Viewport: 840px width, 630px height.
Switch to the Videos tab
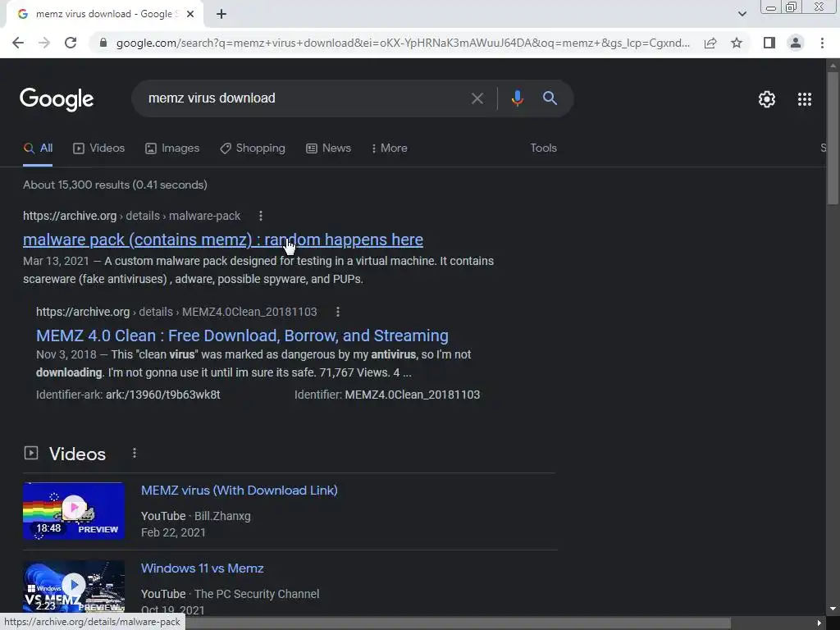(x=98, y=148)
